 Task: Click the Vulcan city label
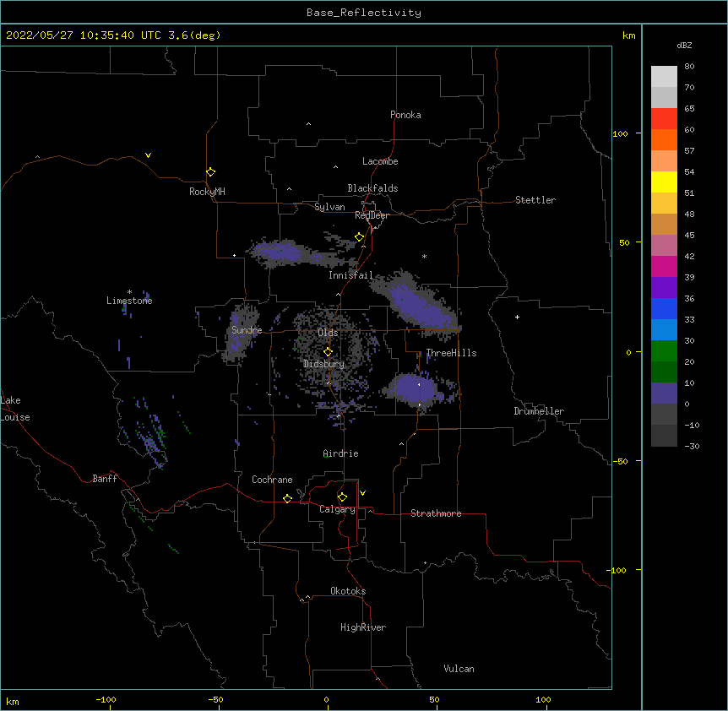click(459, 669)
